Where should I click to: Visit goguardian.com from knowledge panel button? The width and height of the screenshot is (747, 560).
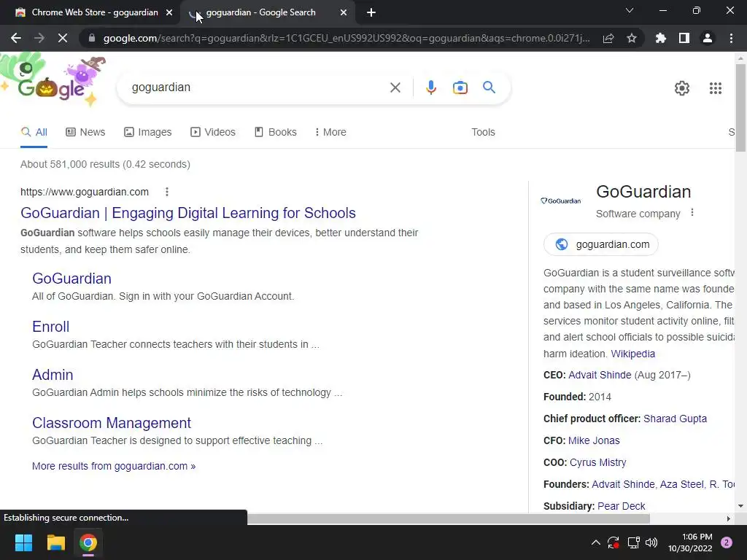(601, 244)
